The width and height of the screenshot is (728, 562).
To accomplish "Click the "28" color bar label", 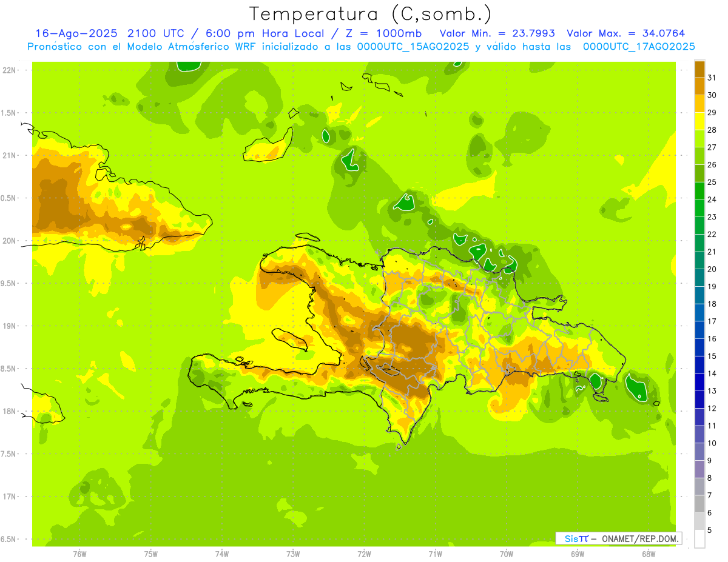I will pyautogui.click(x=712, y=130).
